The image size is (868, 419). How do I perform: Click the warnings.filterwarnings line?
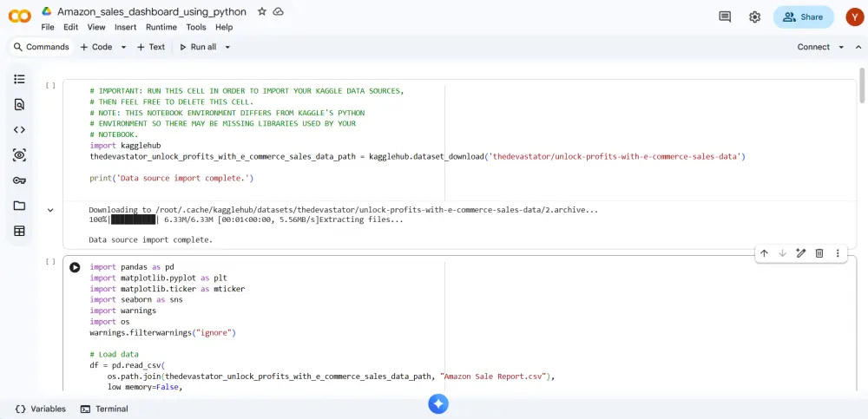point(163,332)
